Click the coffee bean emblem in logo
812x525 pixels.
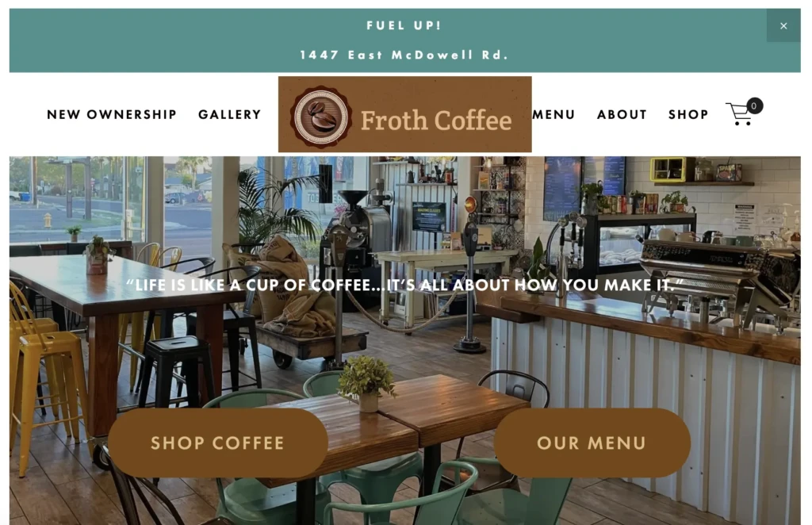pyautogui.click(x=321, y=116)
